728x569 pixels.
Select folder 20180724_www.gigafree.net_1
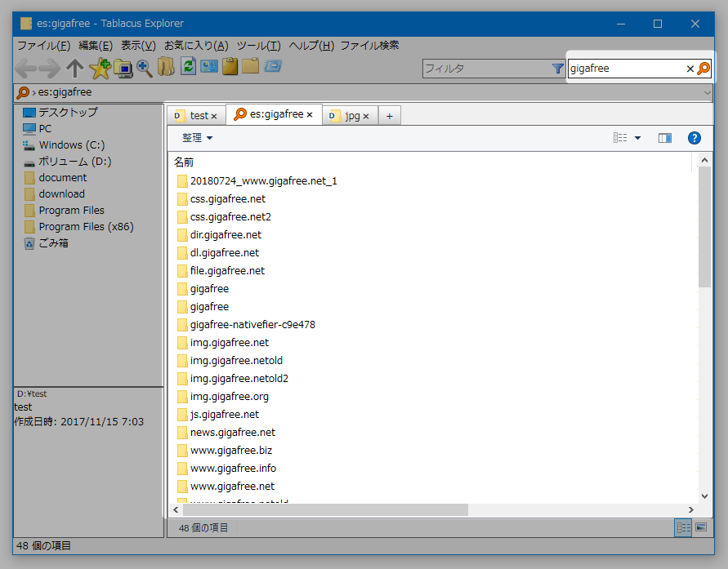pos(263,181)
